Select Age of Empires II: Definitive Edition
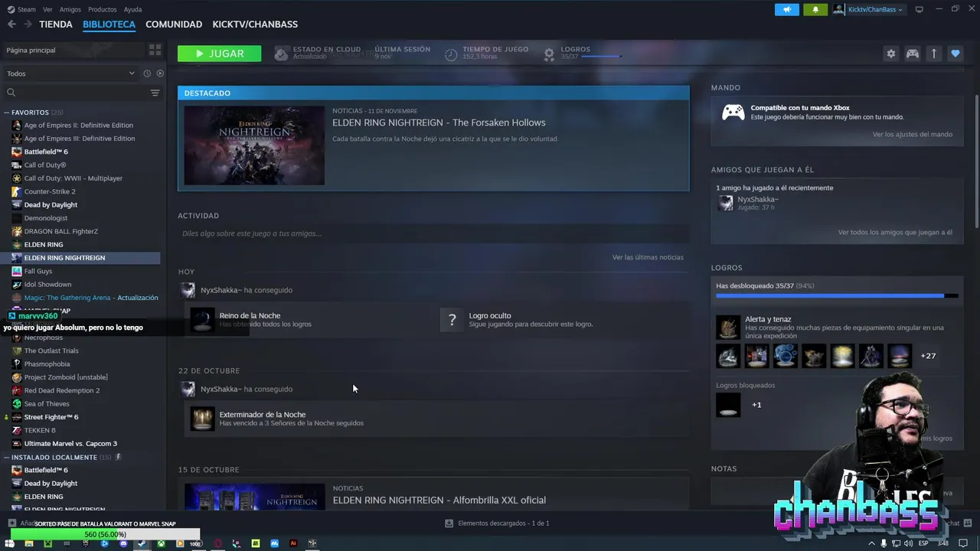 pyautogui.click(x=78, y=125)
